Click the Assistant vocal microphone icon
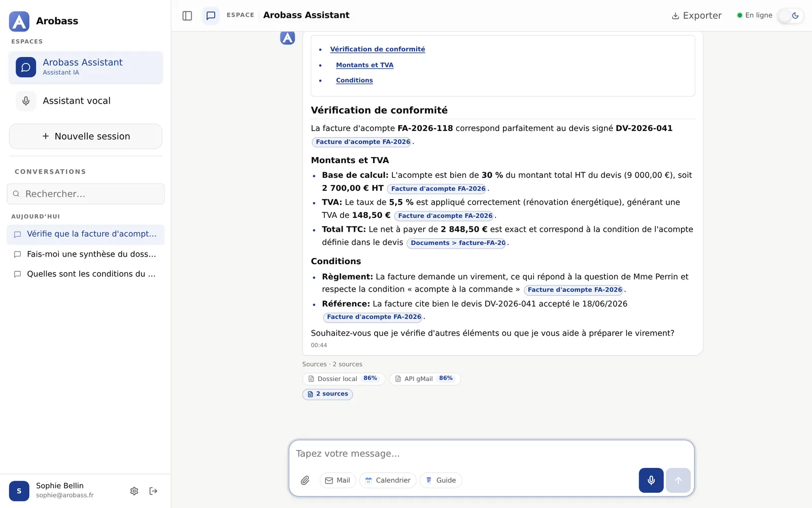Screen dimensions: 812x508 (26, 101)
